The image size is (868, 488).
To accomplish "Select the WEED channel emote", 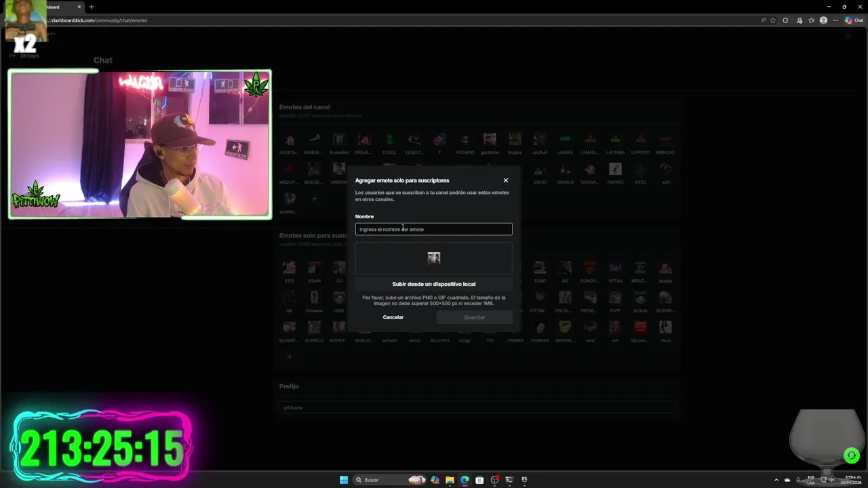I will pos(640,174).
